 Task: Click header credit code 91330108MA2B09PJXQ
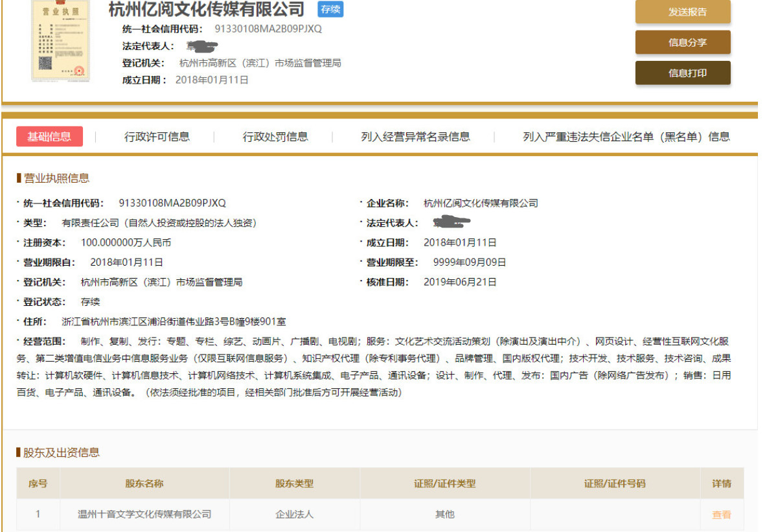tap(268, 29)
